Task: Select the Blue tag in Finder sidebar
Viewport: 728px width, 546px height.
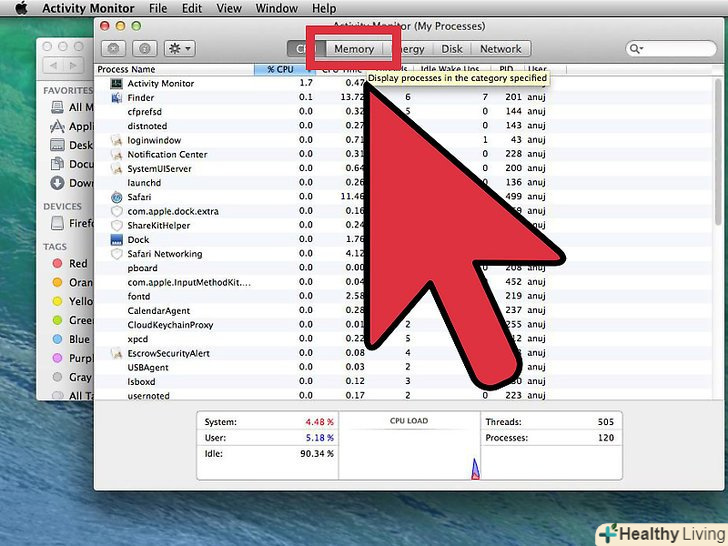Action: pyautogui.click(x=71, y=339)
